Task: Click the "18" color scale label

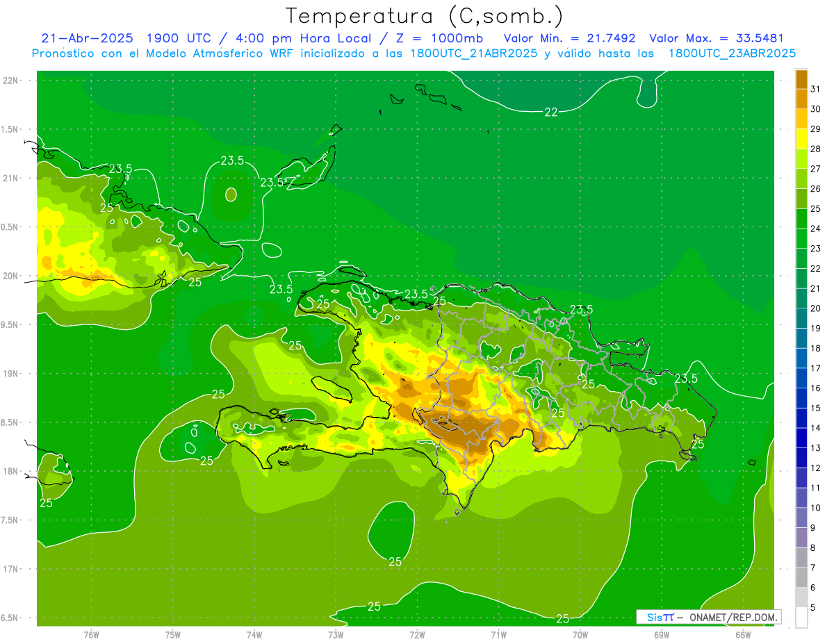Action: tap(815, 348)
